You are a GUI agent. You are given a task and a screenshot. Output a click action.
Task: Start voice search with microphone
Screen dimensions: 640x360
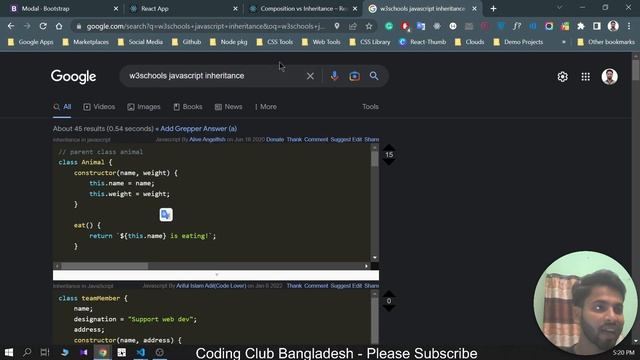tap(334, 76)
